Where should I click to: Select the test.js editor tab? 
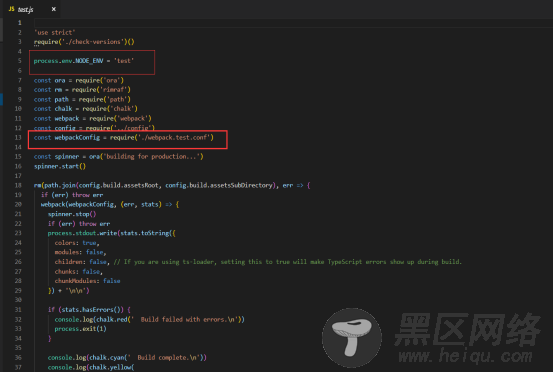[32, 9]
